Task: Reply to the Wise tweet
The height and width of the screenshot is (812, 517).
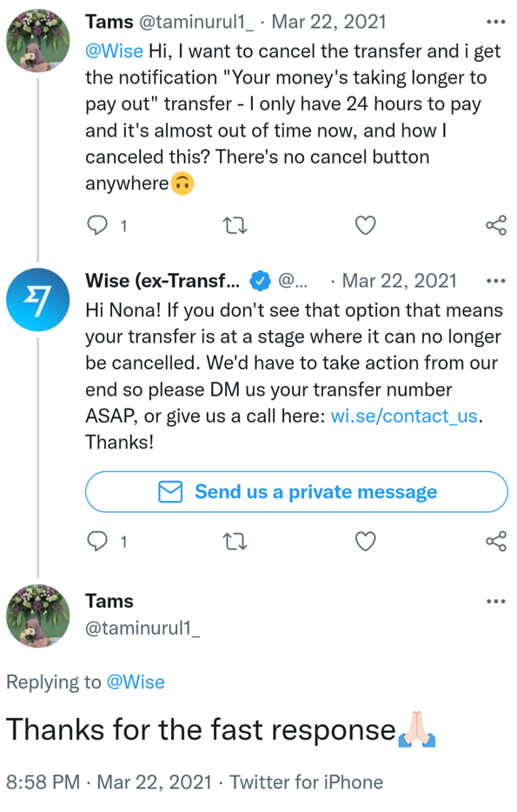Action: pos(96,541)
